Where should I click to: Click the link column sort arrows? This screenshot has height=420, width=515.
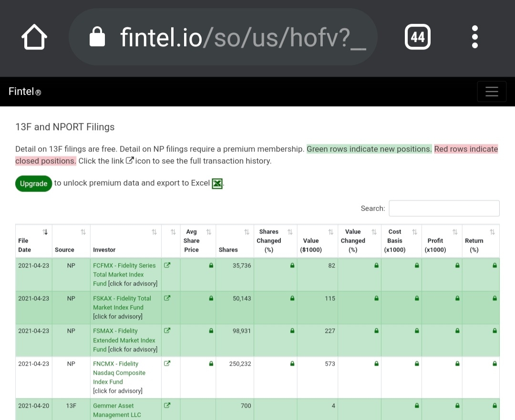click(x=173, y=232)
